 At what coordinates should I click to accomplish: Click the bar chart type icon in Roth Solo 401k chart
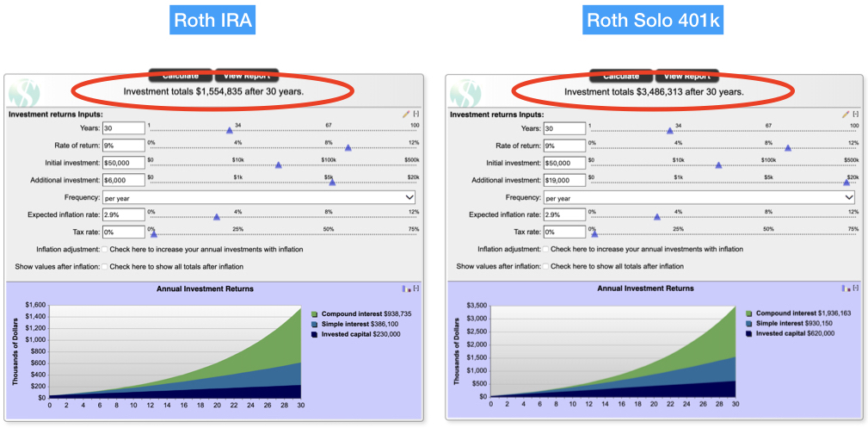pos(846,288)
